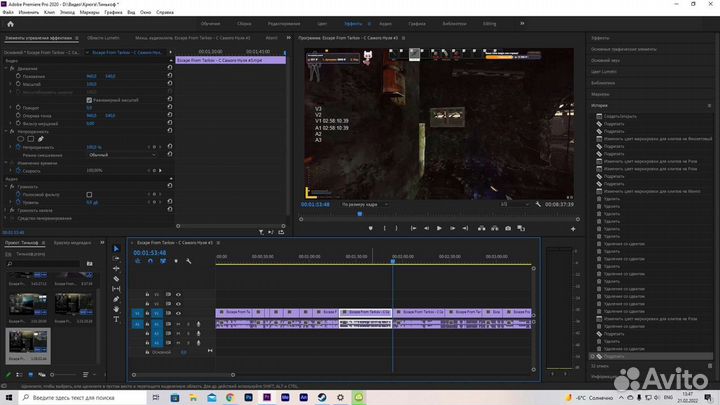Select the Razor tool
The height and width of the screenshot is (405, 720).
pyautogui.click(x=116, y=279)
